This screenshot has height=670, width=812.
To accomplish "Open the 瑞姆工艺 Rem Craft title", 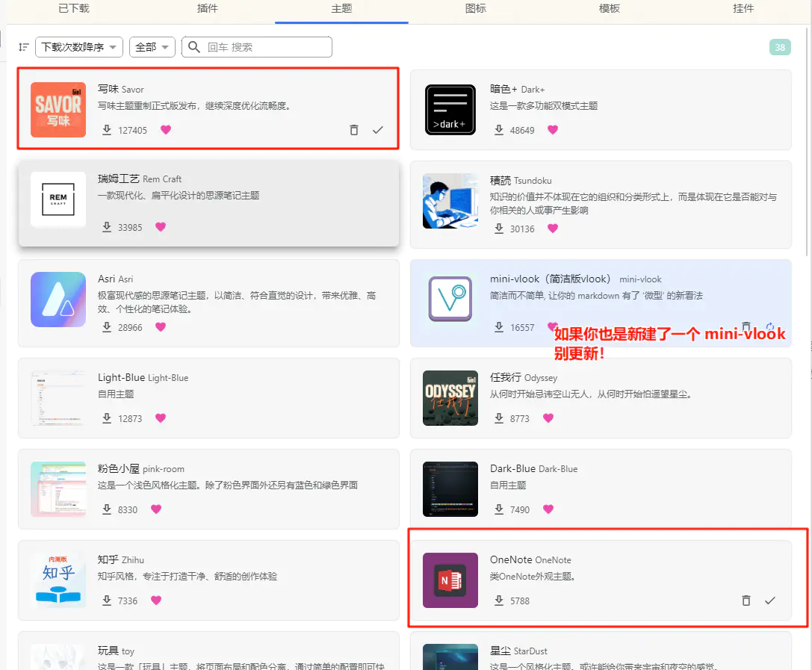I will pos(139,179).
